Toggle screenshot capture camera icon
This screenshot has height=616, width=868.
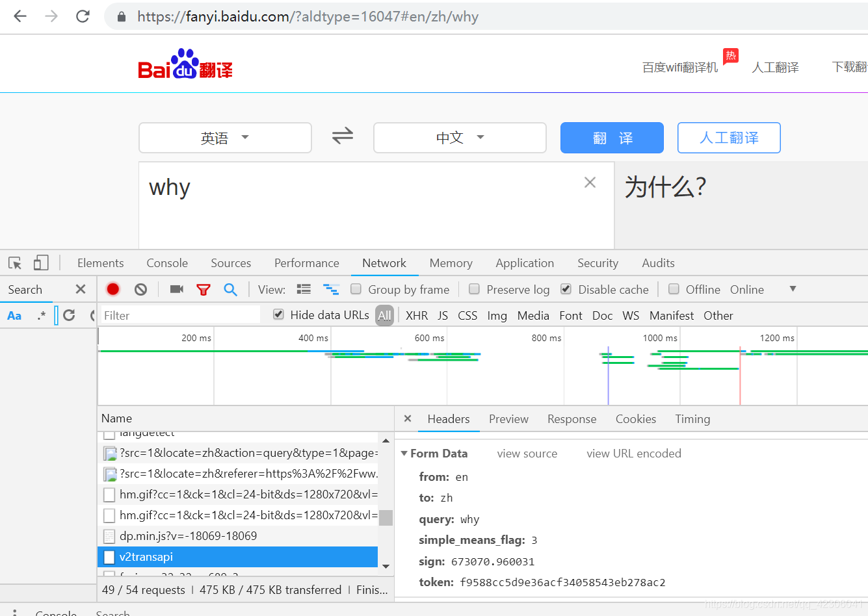(x=177, y=289)
